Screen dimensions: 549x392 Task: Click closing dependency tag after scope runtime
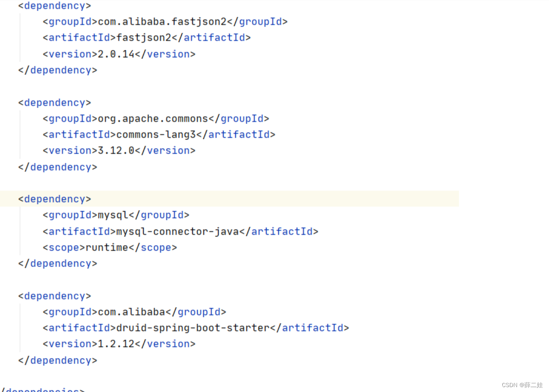click(x=58, y=264)
